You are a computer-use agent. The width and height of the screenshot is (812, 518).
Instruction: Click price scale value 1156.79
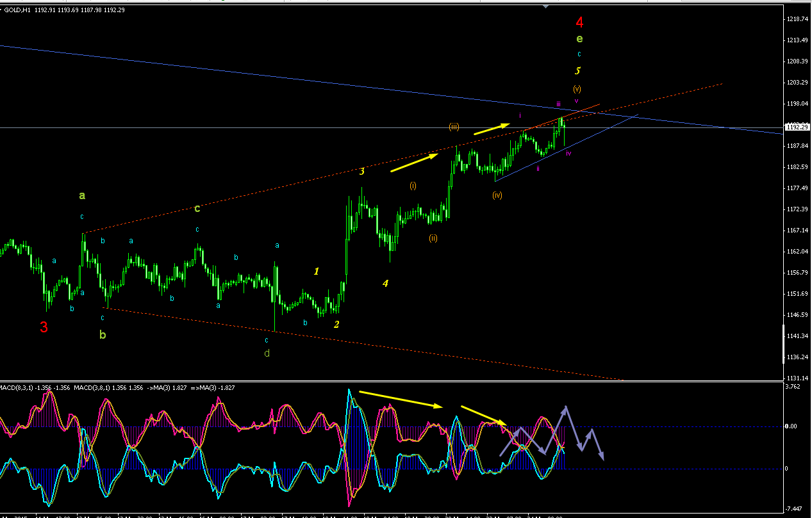[796, 273]
